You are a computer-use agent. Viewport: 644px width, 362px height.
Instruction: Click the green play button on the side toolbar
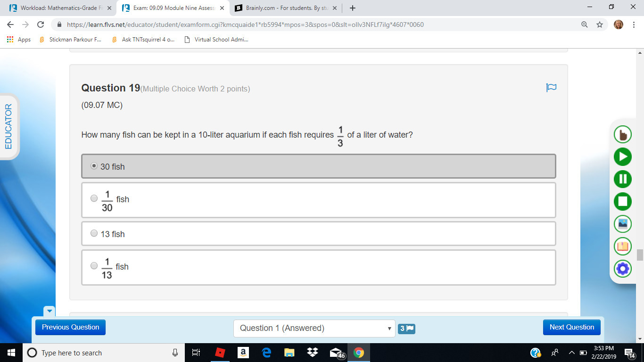coord(622,157)
